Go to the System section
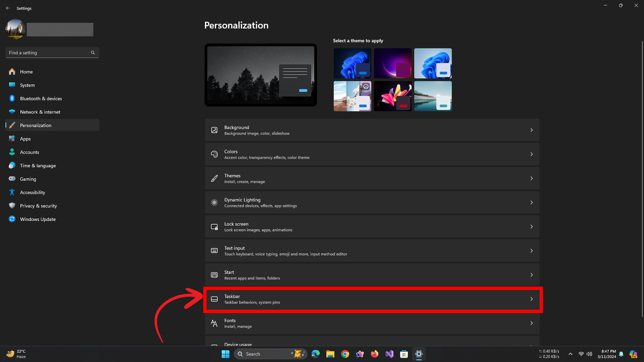This screenshot has width=644, height=362. pos(27,85)
